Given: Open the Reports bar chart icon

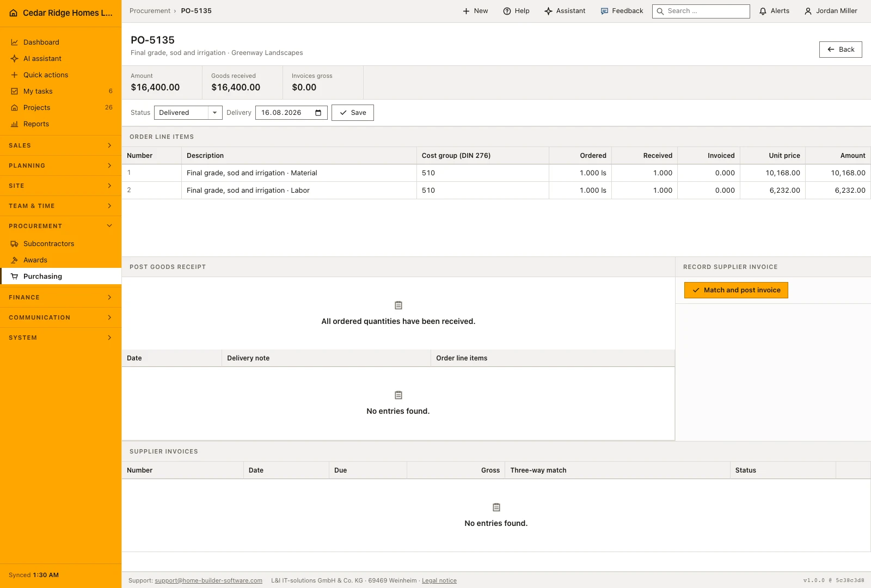Looking at the screenshot, I should coord(15,124).
